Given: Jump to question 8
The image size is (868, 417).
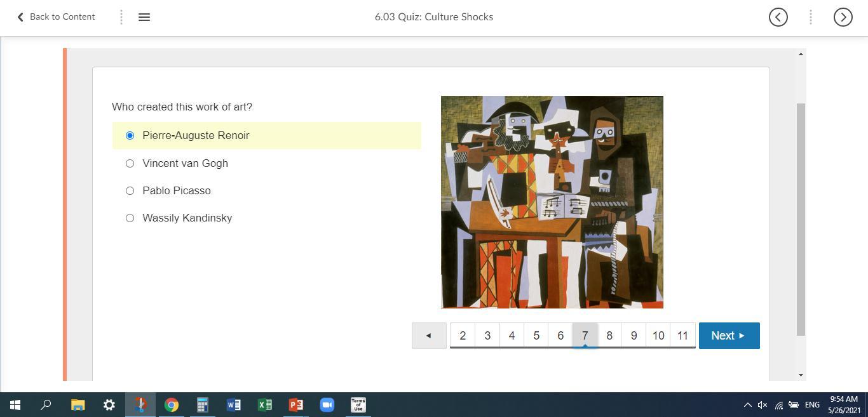Looking at the screenshot, I should [609, 336].
